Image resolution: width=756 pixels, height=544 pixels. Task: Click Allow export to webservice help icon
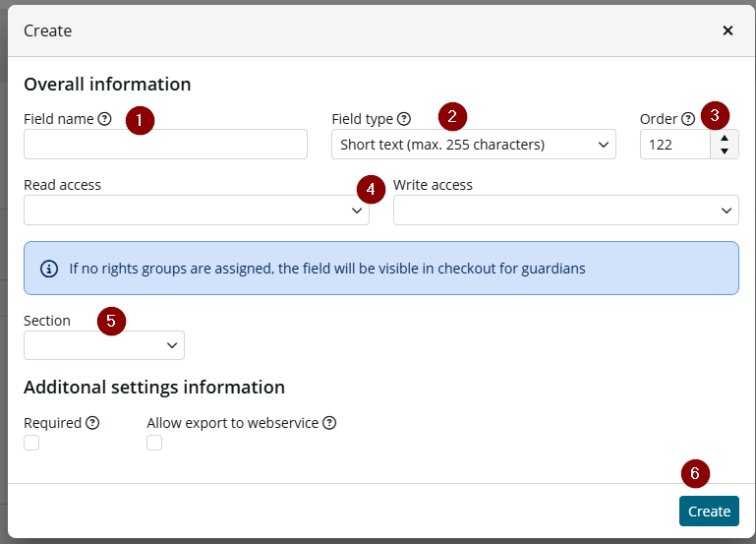329,423
